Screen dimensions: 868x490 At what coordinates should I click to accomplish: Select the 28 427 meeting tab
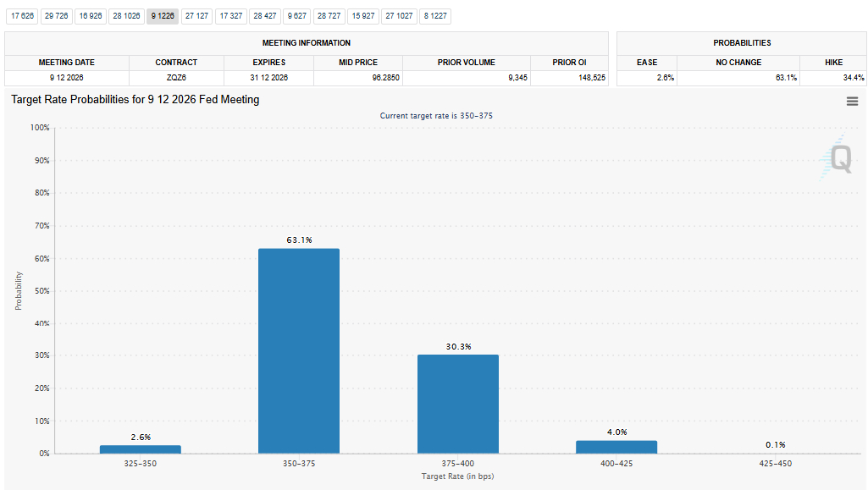[264, 16]
